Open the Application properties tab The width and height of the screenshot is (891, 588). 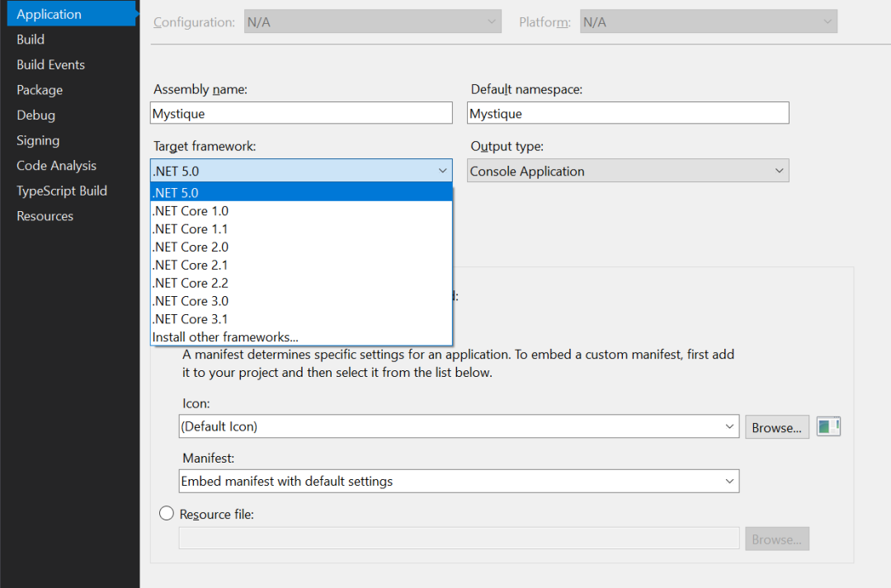coord(72,14)
